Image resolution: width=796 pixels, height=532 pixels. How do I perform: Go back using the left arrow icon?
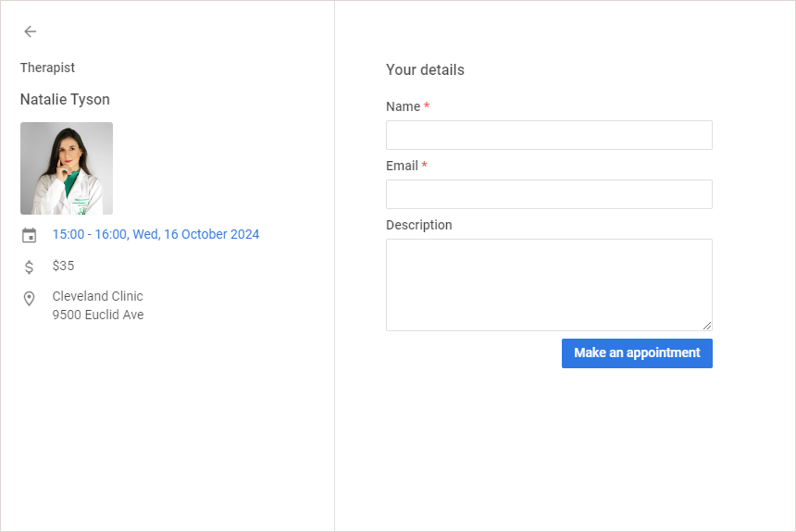[30, 31]
